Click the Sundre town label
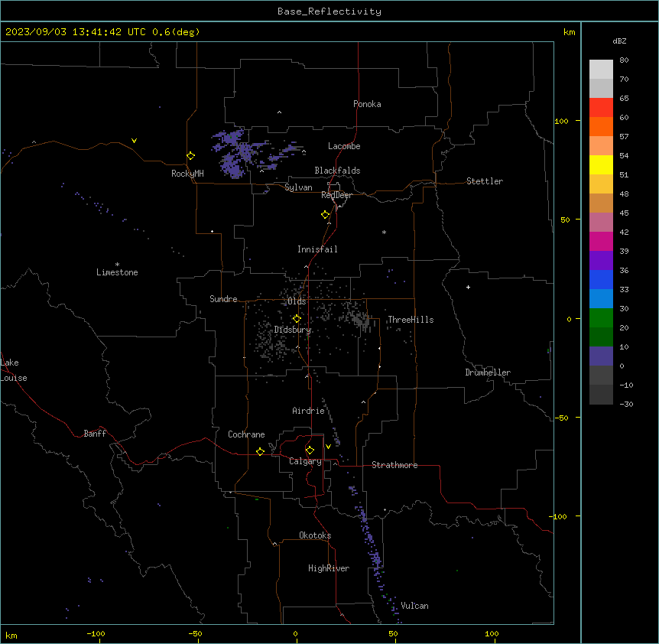This screenshot has height=644, width=659. pyautogui.click(x=223, y=299)
